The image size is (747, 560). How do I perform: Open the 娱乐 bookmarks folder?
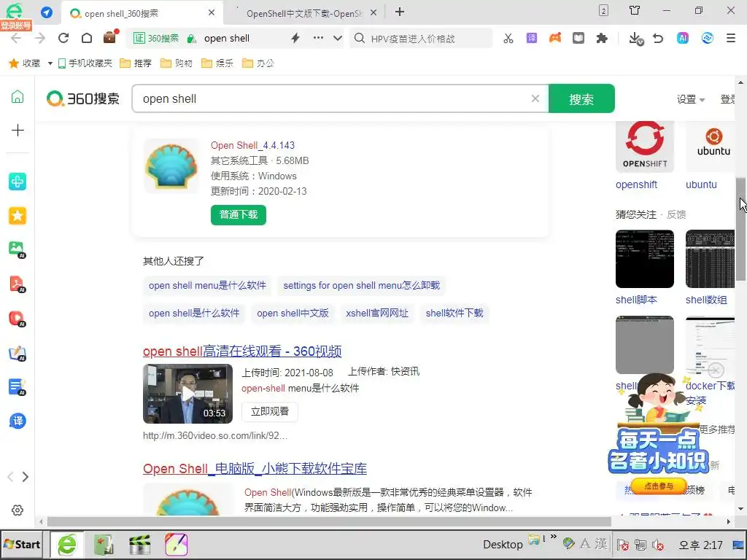tap(217, 63)
